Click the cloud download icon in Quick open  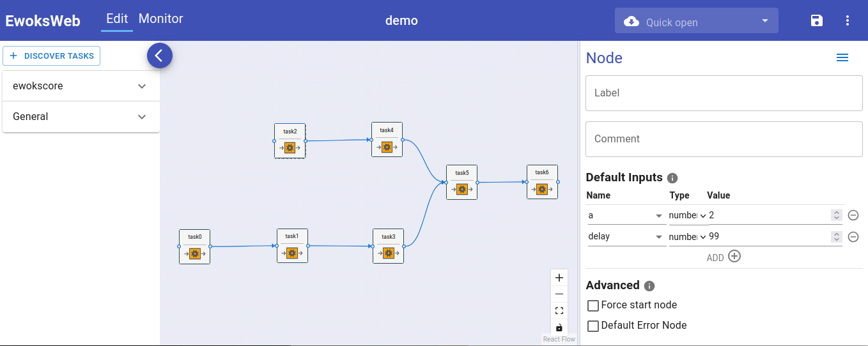632,22
